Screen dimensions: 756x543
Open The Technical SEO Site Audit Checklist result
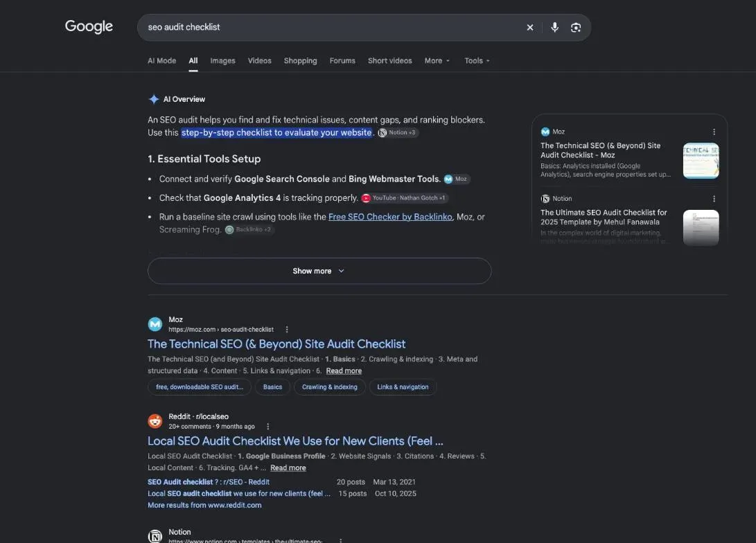coord(276,344)
